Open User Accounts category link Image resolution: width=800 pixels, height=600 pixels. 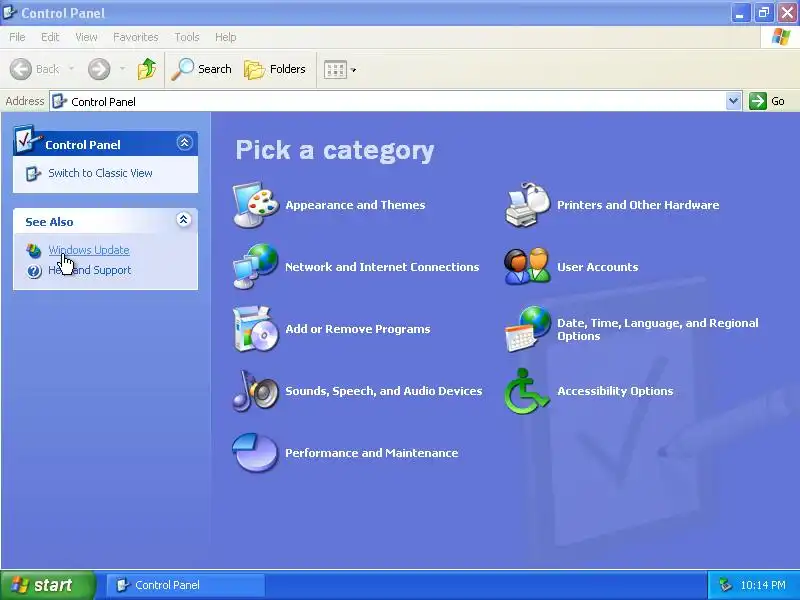[597, 267]
